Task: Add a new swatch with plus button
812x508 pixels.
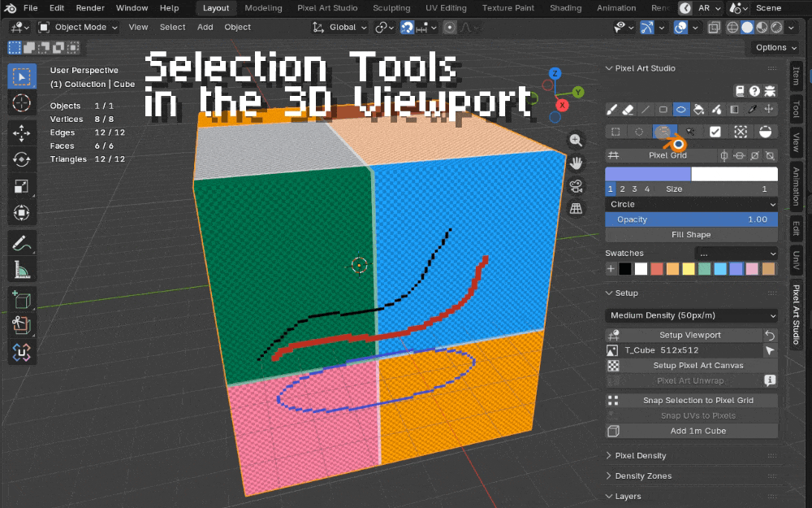Action: (611, 268)
